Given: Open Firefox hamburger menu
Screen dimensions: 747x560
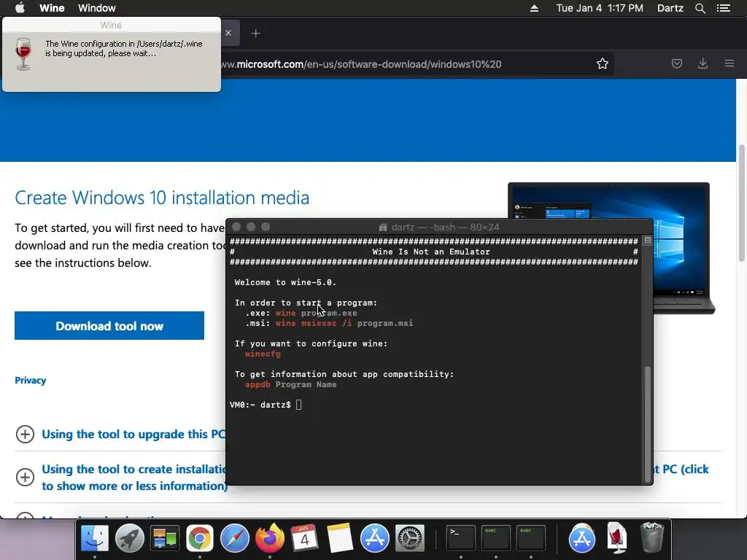Looking at the screenshot, I should [729, 63].
